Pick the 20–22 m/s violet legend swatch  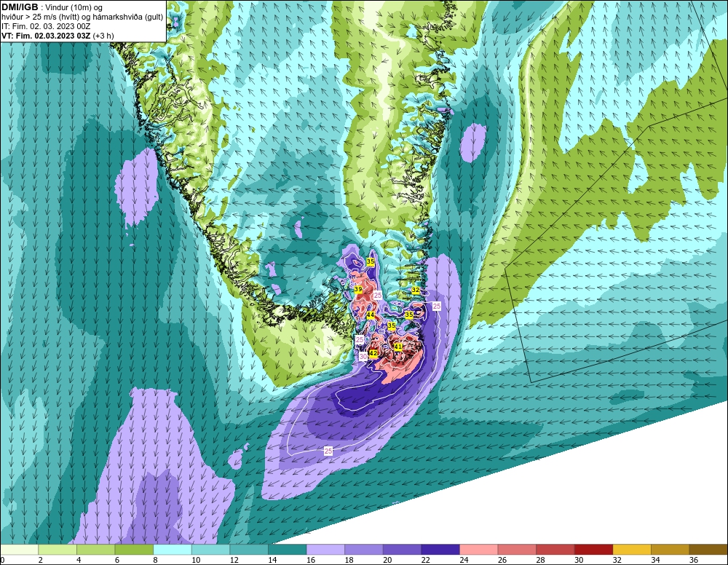[402, 550]
